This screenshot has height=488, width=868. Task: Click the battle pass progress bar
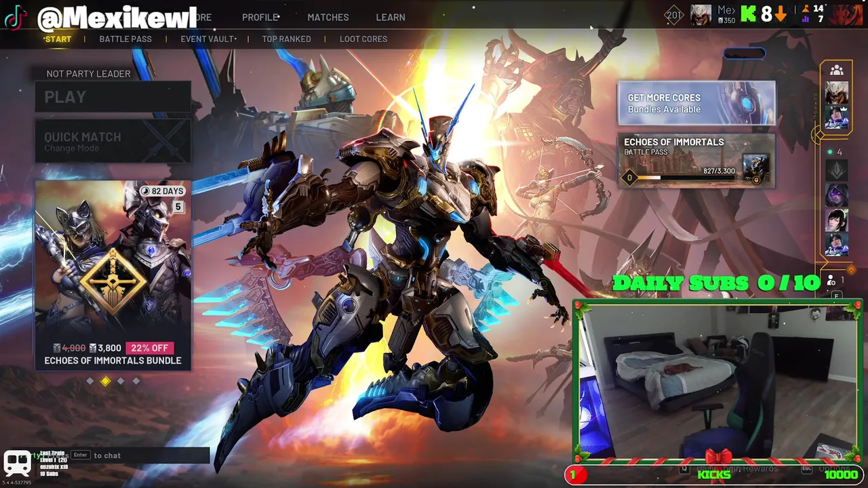[x=687, y=178]
